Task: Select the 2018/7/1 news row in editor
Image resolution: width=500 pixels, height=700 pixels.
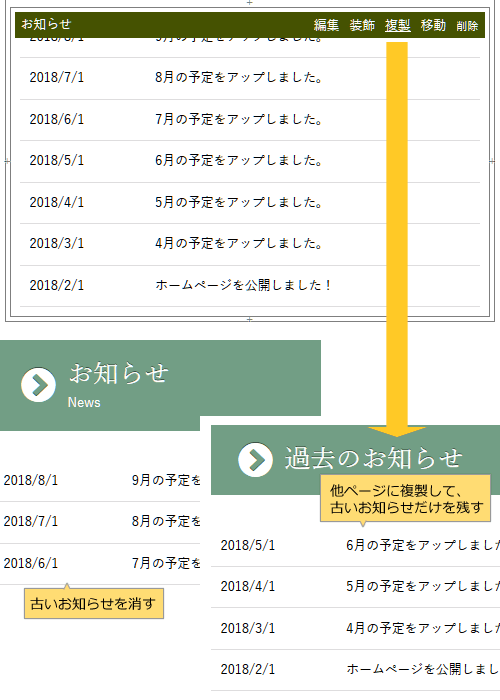Action: [x=250, y=78]
